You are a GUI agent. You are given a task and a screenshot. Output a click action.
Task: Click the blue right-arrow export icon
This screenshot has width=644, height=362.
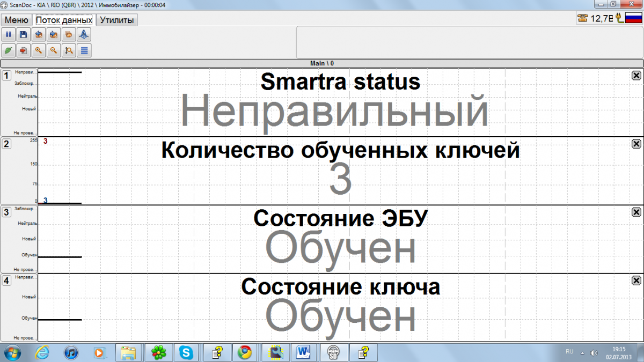coord(54,35)
